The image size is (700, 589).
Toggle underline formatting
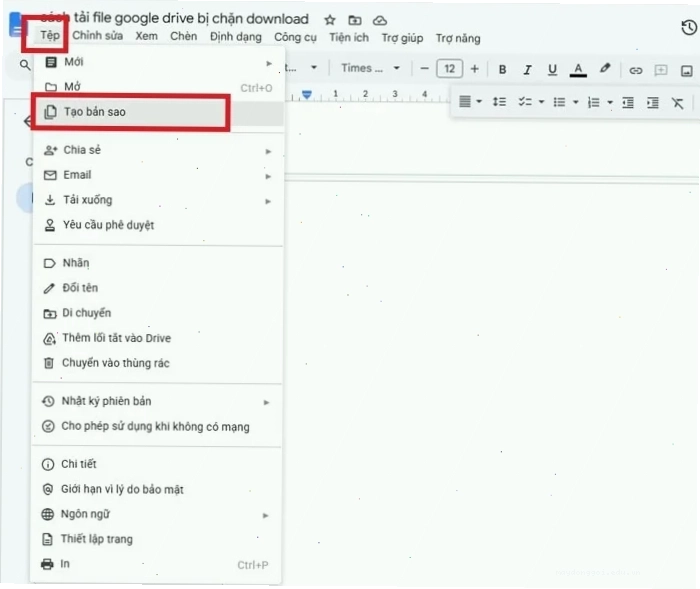pyautogui.click(x=552, y=70)
